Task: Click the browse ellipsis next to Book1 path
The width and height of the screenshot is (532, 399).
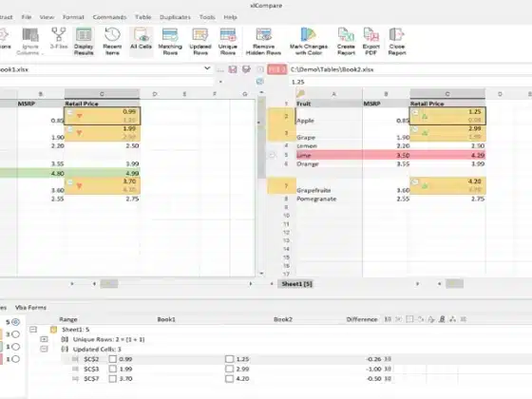Action: coord(220,70)
